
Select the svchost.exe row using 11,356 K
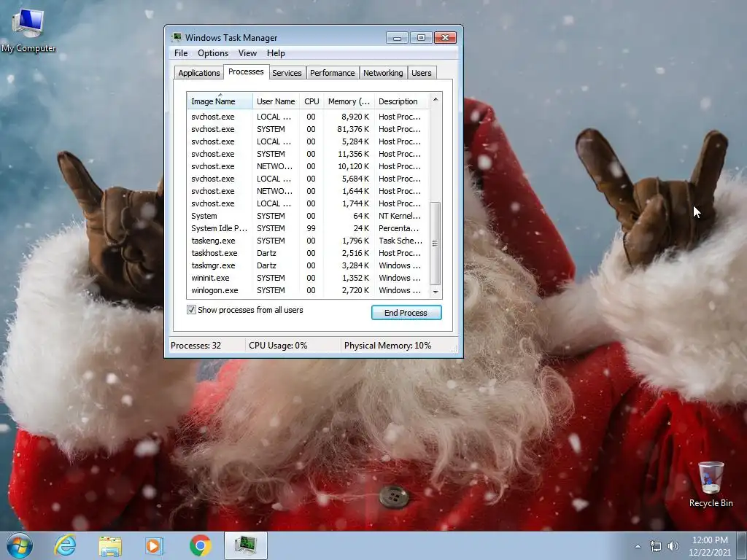coord(308,154)
